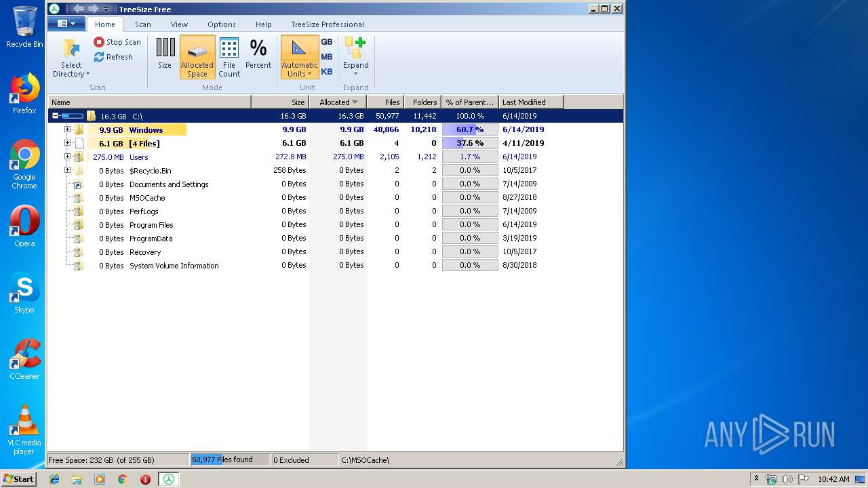The width and height of the screenshot is (868, 488).
Task: Open Google Chrome desktop shortcut
Action: tap(24, 164)
